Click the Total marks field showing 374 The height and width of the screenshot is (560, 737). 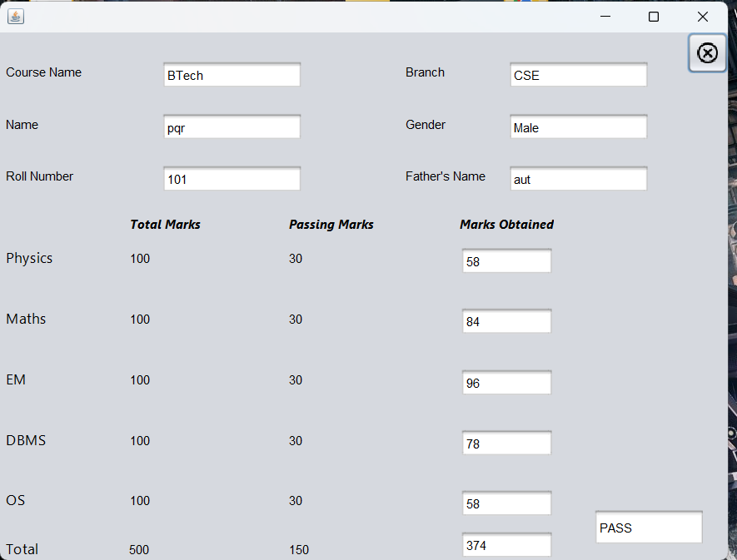506,544
